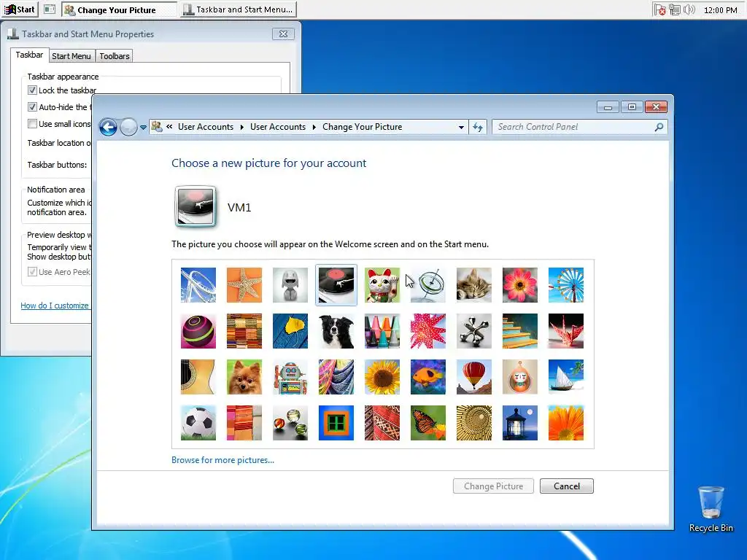Enable Use small icons checkbox
747x560 pixels.
click(32, 124)
